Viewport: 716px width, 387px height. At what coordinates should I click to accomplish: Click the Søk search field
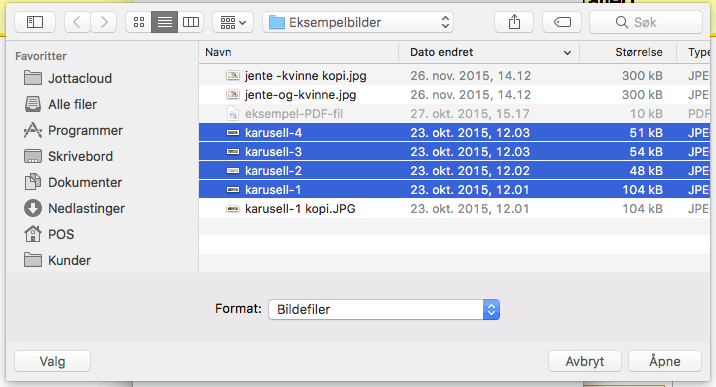pyautogui.click(x=646, y=22)
